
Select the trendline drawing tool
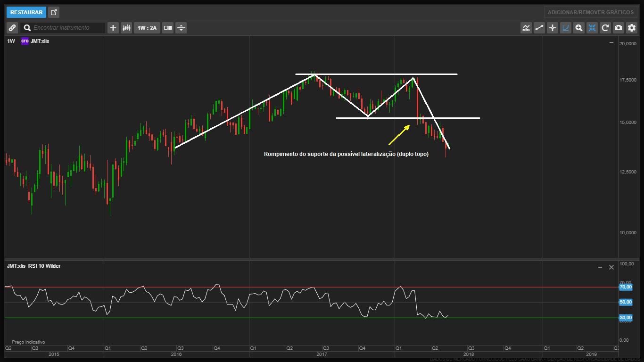(539, 28)
